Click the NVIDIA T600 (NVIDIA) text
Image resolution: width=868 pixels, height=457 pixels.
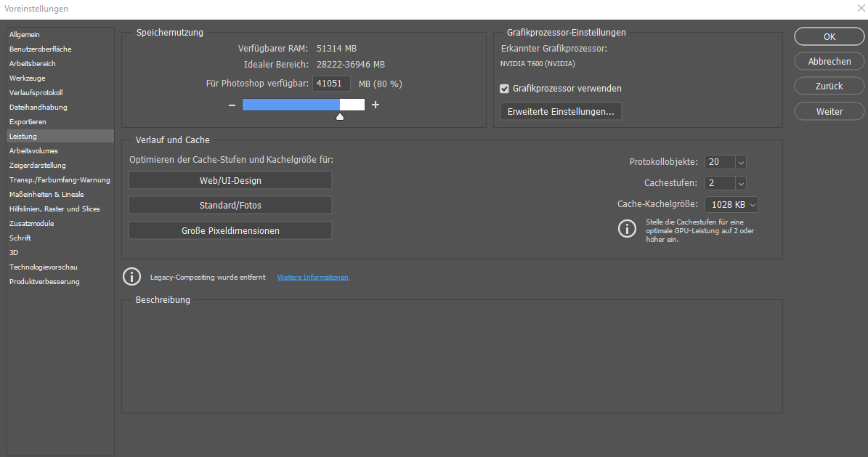tap(538, 64)
